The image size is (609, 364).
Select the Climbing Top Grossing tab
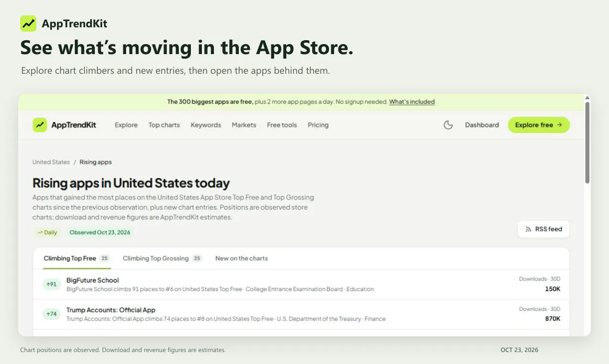[x=162, y=258]
